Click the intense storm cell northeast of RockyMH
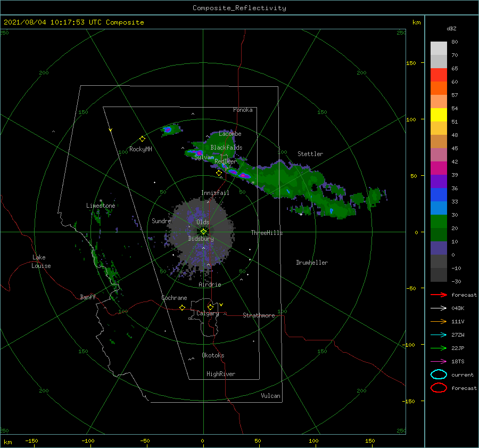 point(168,129)
